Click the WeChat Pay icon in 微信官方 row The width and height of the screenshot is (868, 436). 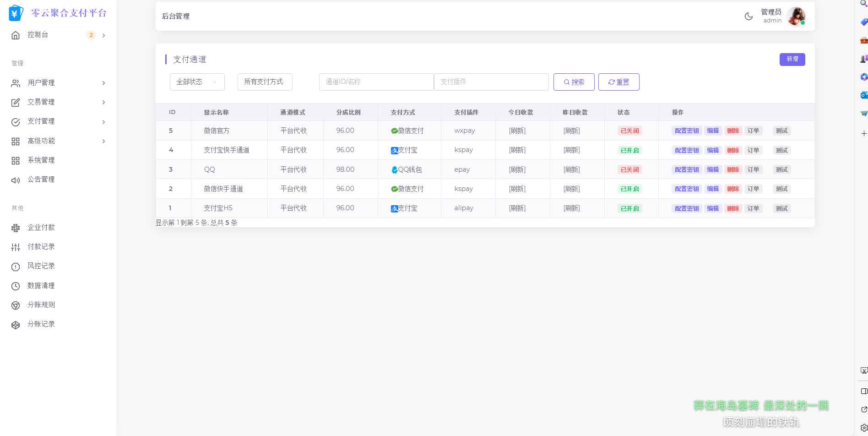click(x=394, y=131)
